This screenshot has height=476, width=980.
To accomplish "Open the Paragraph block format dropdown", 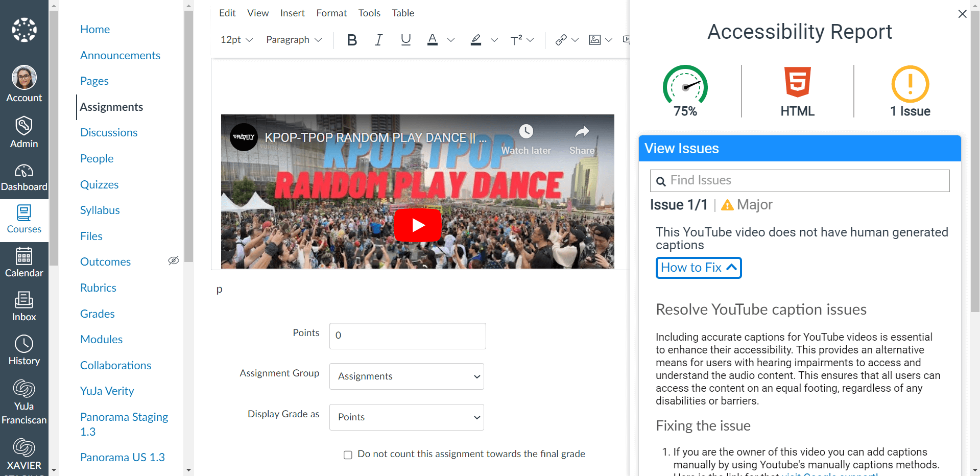I will tap(294, 40).
